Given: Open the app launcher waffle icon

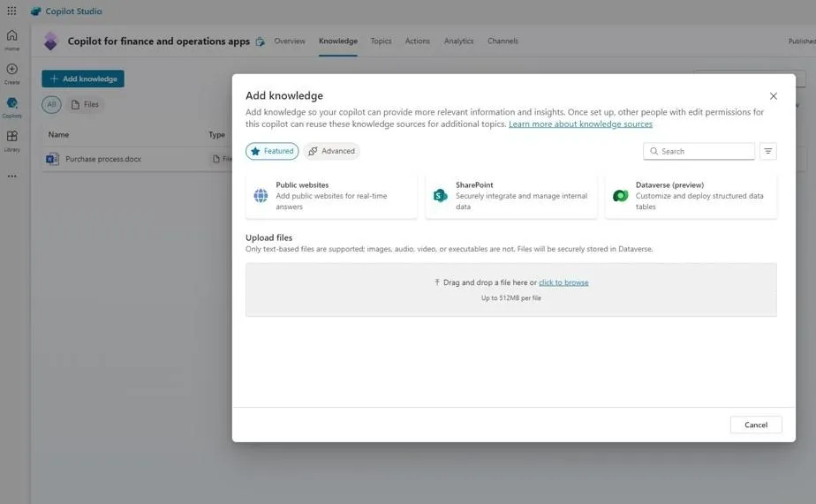Looking at the screenshot, I should (x=11, y=11).
